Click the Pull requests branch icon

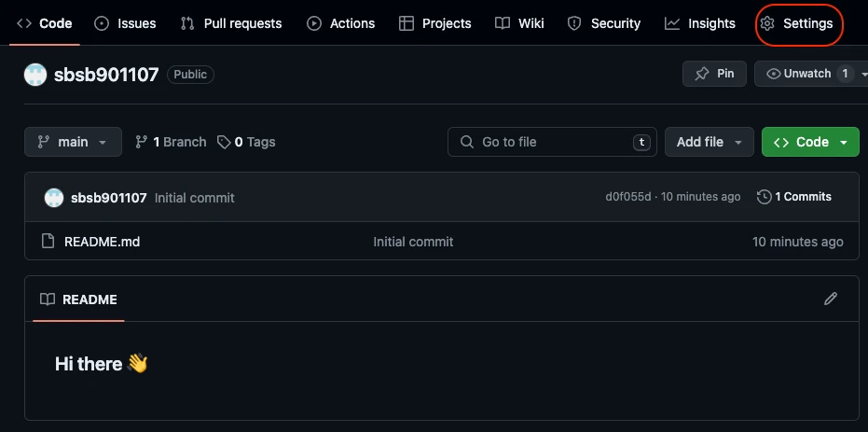point(187,23)
